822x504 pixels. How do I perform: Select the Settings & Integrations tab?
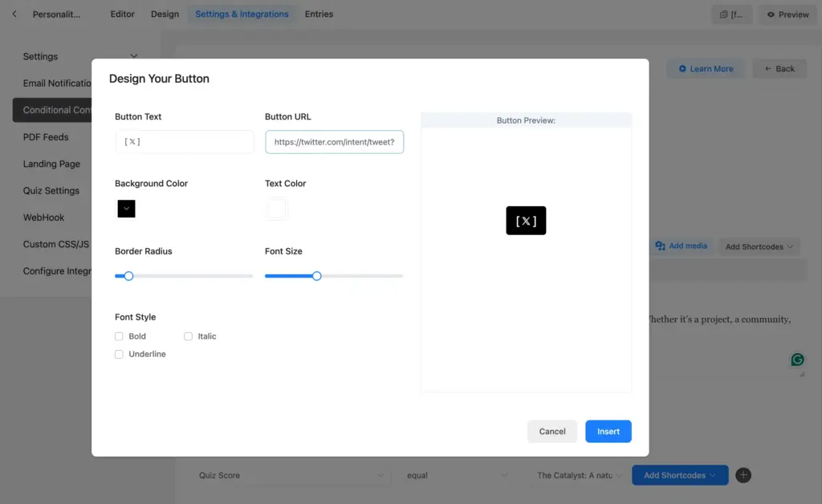pyautogui.click(x=242, y=14)
